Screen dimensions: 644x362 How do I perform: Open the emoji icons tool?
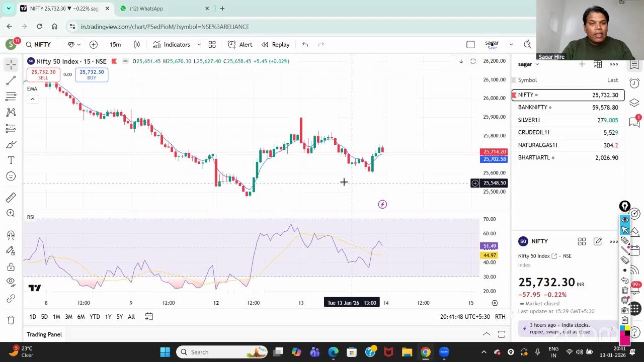pos(11,176)
